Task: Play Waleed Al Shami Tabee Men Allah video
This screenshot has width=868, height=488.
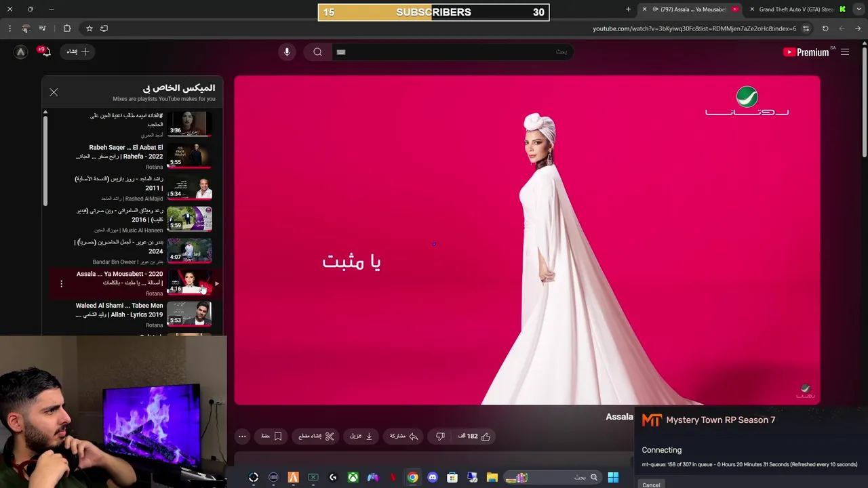Action: 189,315
